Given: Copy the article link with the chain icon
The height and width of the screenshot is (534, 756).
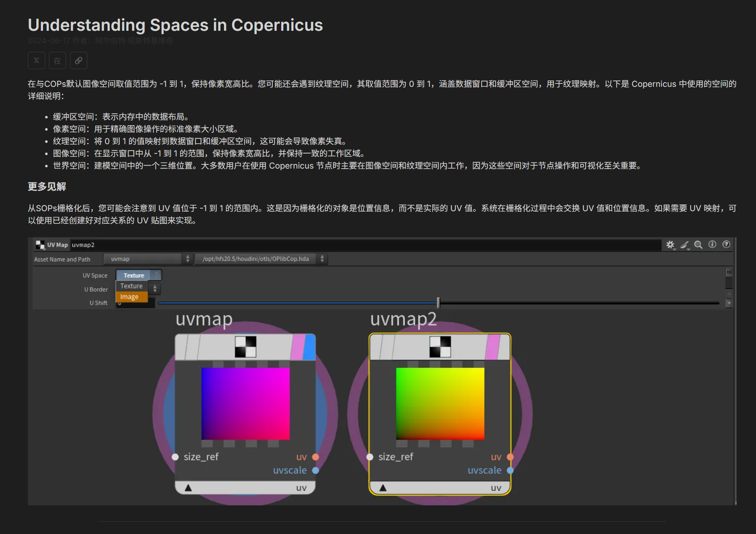Looking at the screenshot, I should [x=78, y=60].
